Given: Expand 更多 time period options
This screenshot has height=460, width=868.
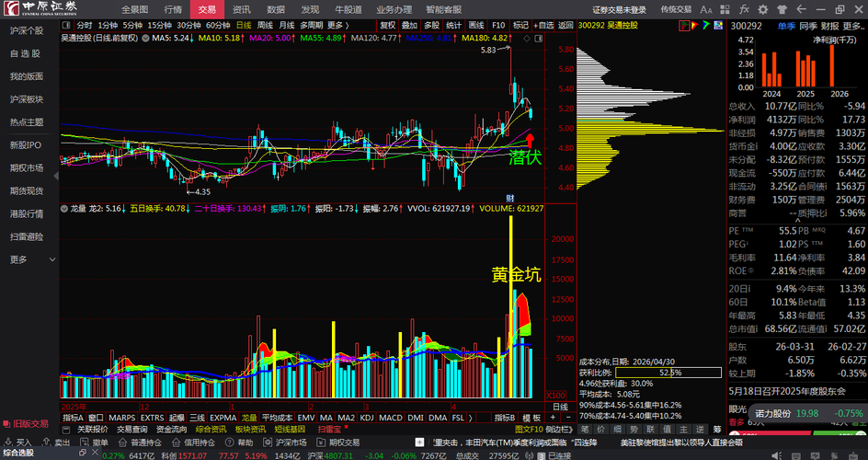Looking at the screenshot, I should [338, 25].
